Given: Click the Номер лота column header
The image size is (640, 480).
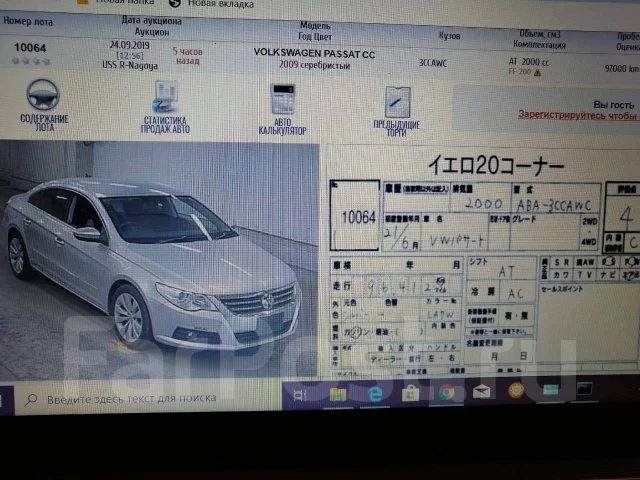Looking at the screenshot, I should [28, 22].
